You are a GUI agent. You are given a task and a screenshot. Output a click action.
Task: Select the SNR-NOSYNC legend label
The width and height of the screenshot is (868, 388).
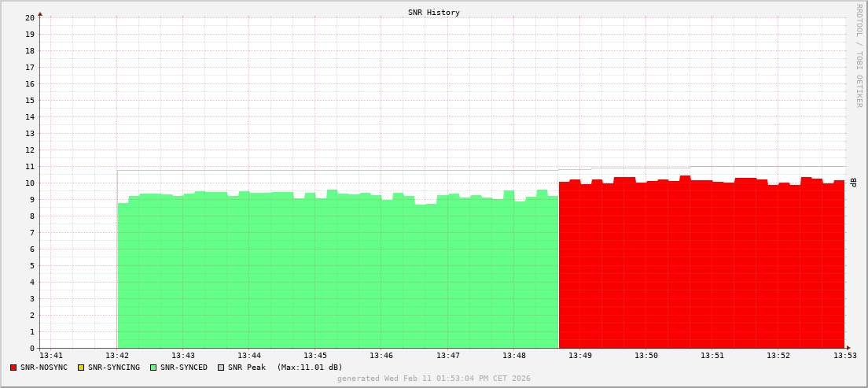pyautogui.click(x=44, y=368)
